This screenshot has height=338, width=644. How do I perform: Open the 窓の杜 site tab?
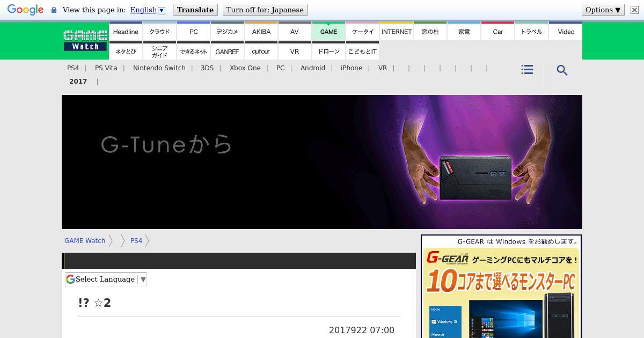430,32
